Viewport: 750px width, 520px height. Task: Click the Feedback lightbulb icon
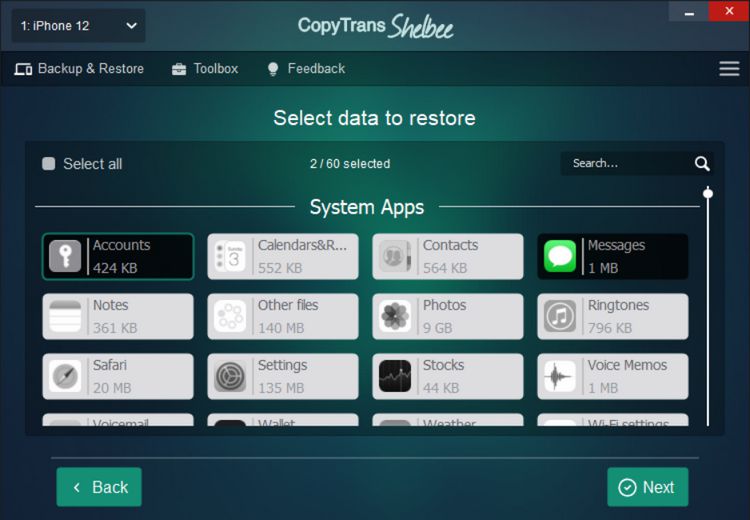pyautogui.click(x=273, y=69)
